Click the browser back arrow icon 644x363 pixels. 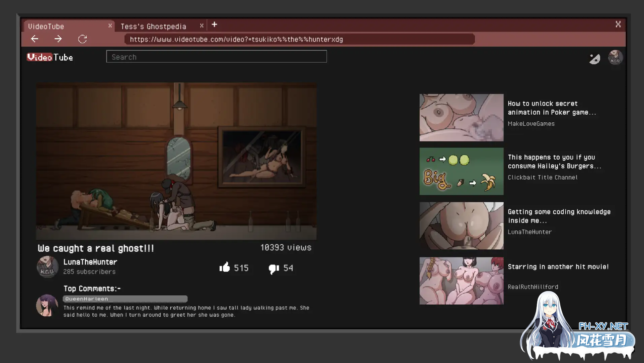point(34,39)
